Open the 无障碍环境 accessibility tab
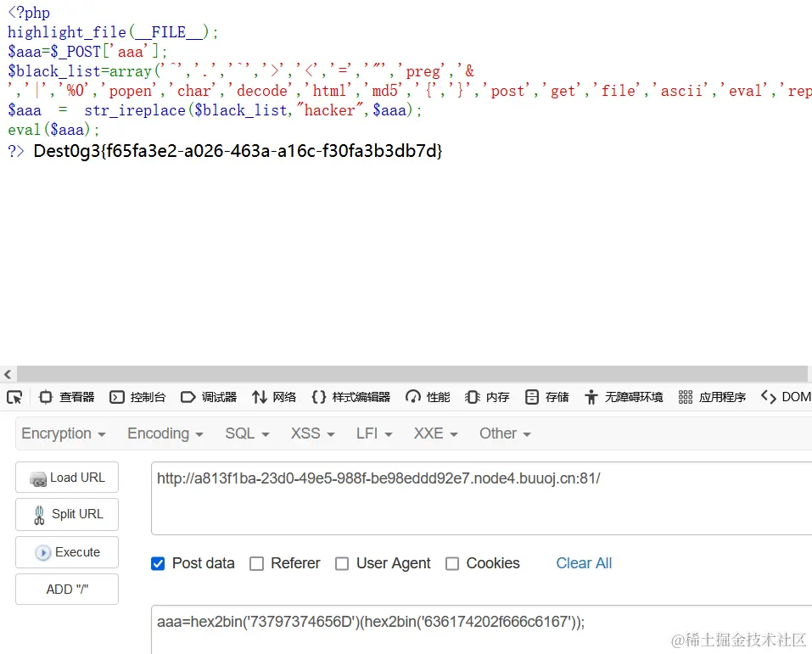Screen dimensions: 812x654 [x=624, y=397]
